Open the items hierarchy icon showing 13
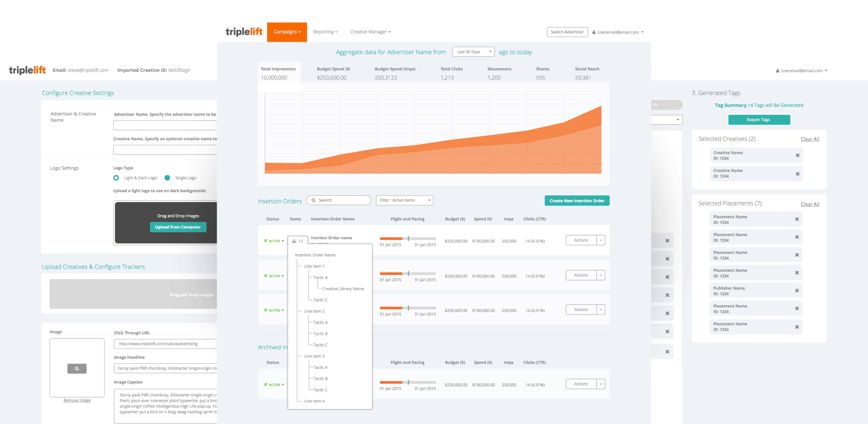The height and width of the screenshot is (424, 868). tap(297, 241)
